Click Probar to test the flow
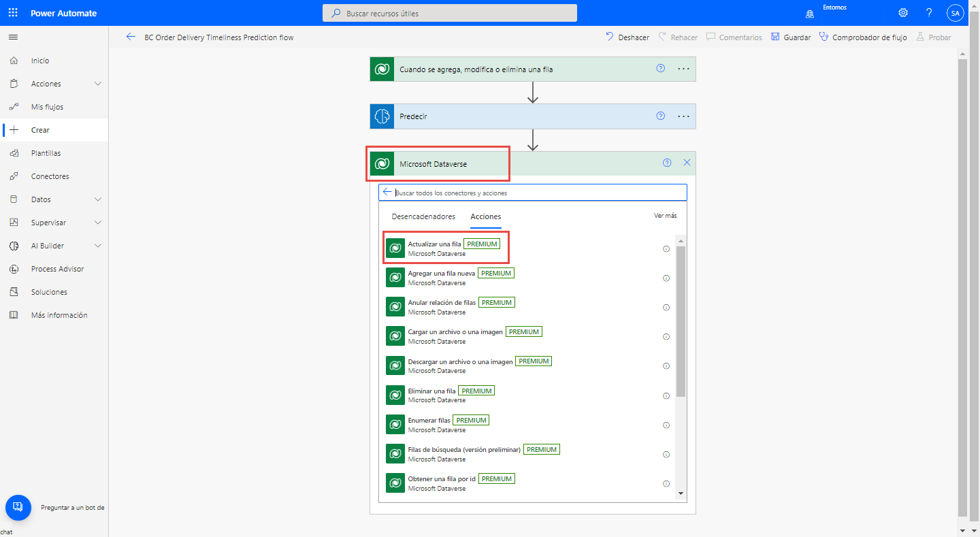Image resolution: width=980 pixels, height=537 pixels. pos(934,37)
